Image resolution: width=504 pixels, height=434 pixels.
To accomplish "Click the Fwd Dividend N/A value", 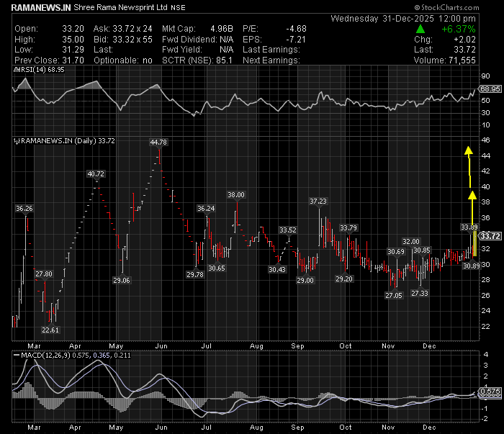I will 226,40.
